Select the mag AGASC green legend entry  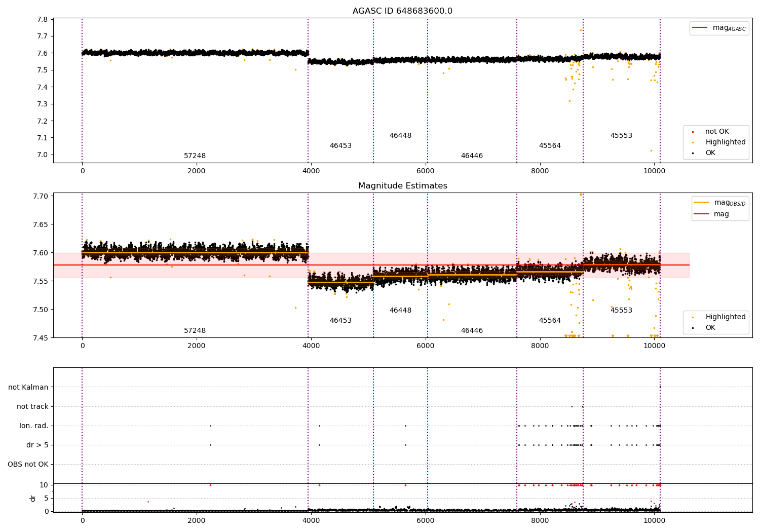pyautogui.click(x=719, y=28)
